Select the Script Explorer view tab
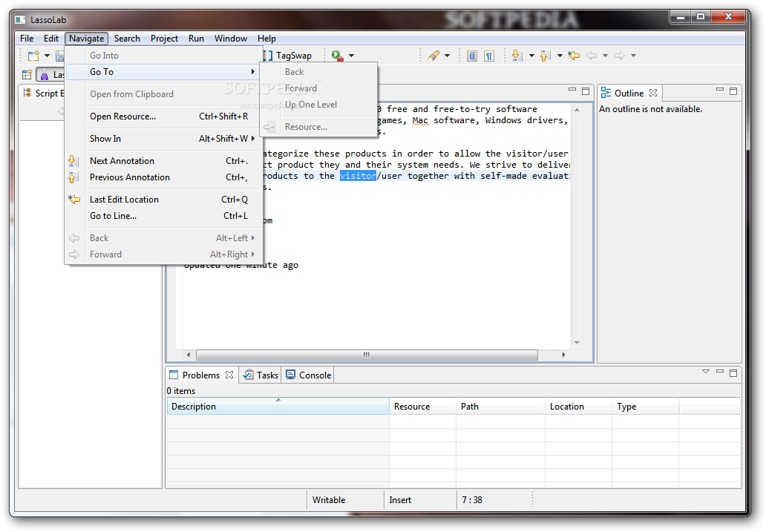The height and width of the screenshot is (532, 766). tap(43, 93)
